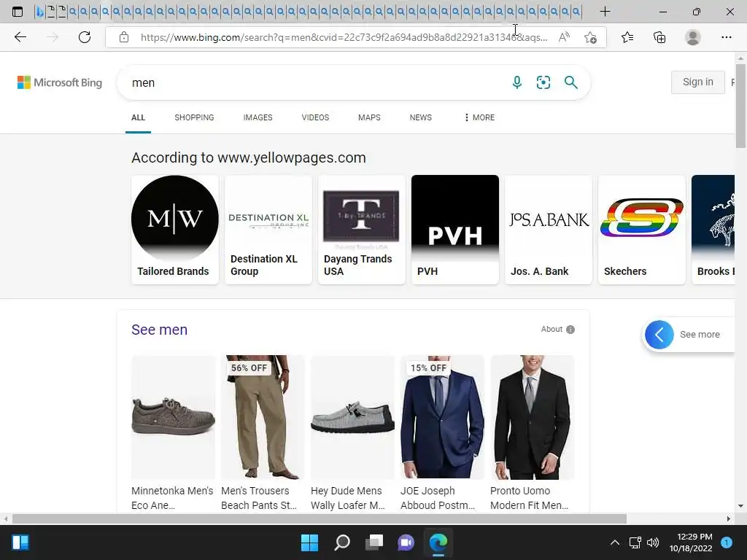This screenshot has height=560, width=747.
Task: Go back to the previous page
Action: [x=20, y=37]
